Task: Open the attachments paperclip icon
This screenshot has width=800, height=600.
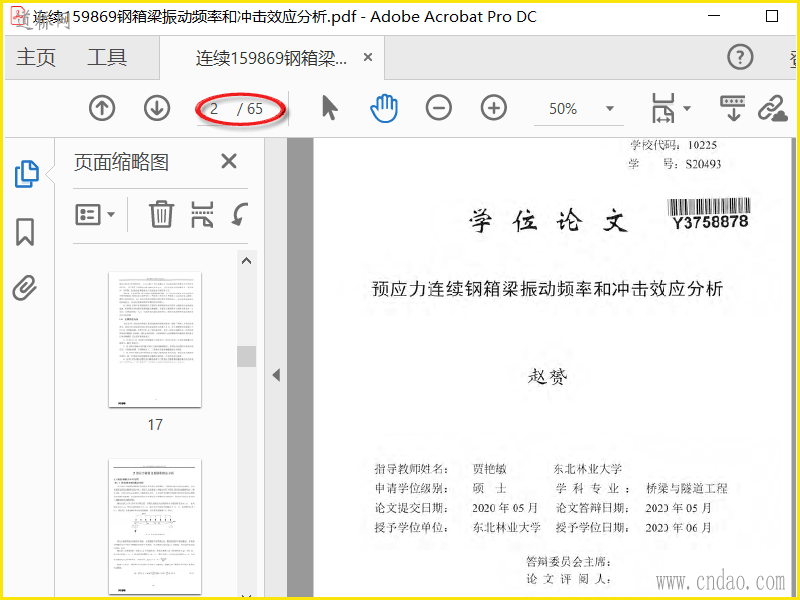Action: point(24,288)
